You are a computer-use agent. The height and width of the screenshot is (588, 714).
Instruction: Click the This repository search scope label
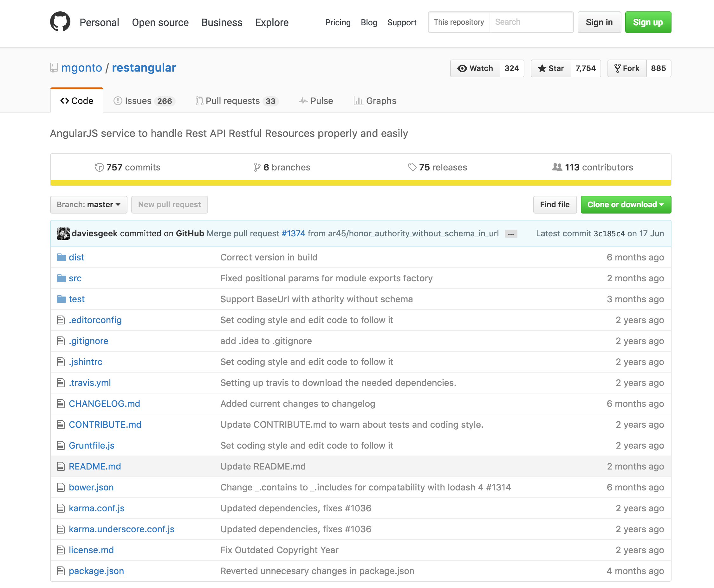(x=459, y=22)
